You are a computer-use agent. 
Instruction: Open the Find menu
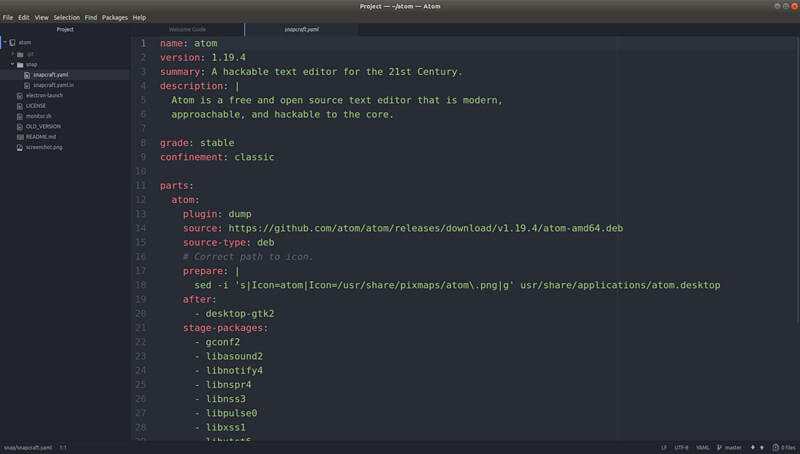91,17
